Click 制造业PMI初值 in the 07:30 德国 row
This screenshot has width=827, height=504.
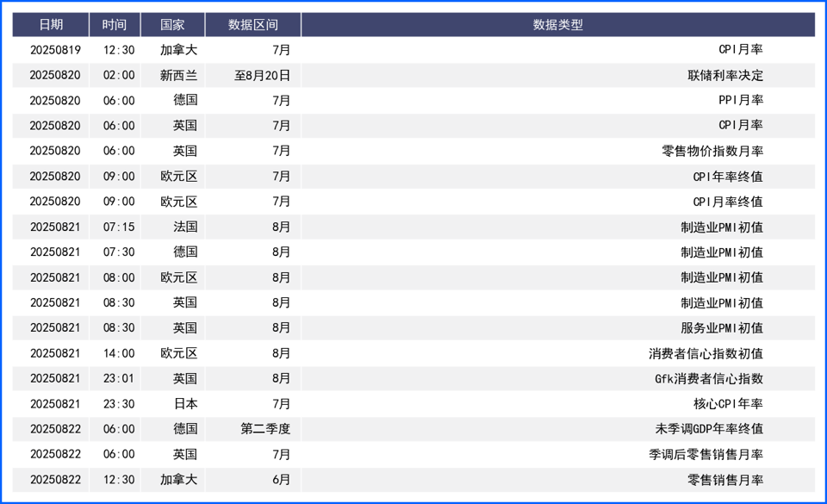(x=722, y=252)
